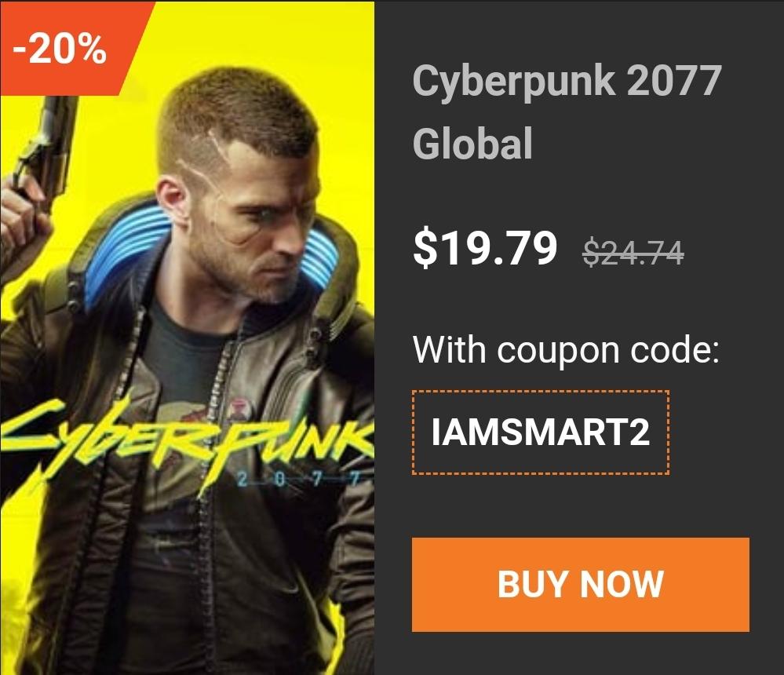Click the $19.79 discounted price

tap(485, 248)
